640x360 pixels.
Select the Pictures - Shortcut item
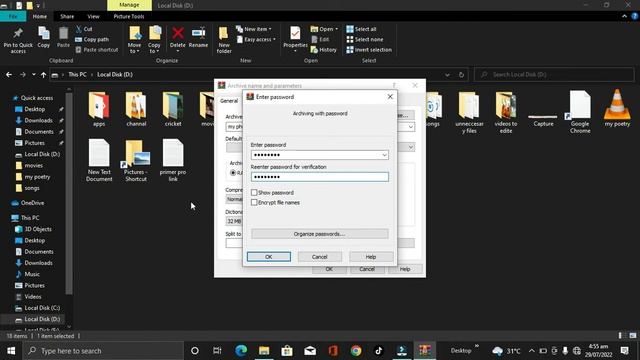(136, 160)
